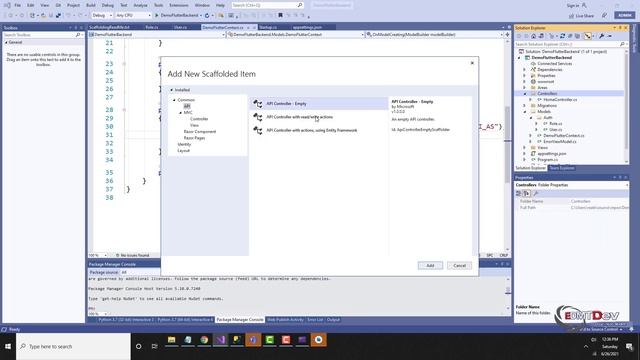Expand Migrations folder in Solution Explorer
The image size is (640, 360).
[x=525, y=106]
